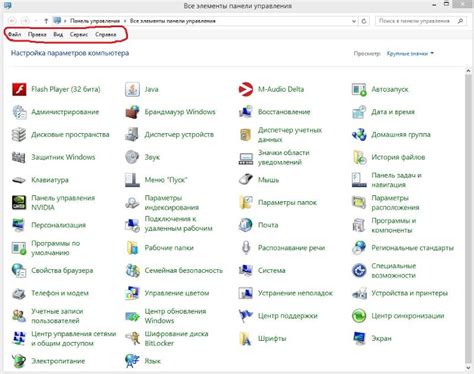
Task: Click the Шрифты folder icon
Action: [246, 338]
